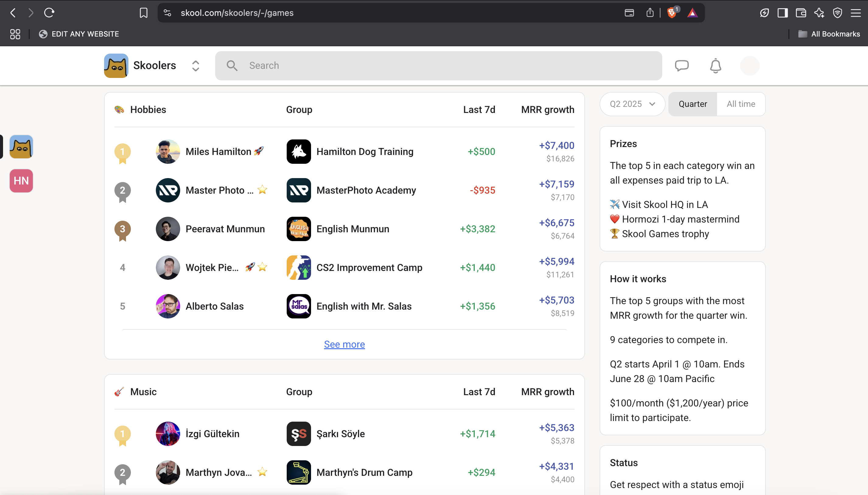Click Alberto Salas's avatar photo
This screenshot has width=868, height=495.
[x=168, y=306]
